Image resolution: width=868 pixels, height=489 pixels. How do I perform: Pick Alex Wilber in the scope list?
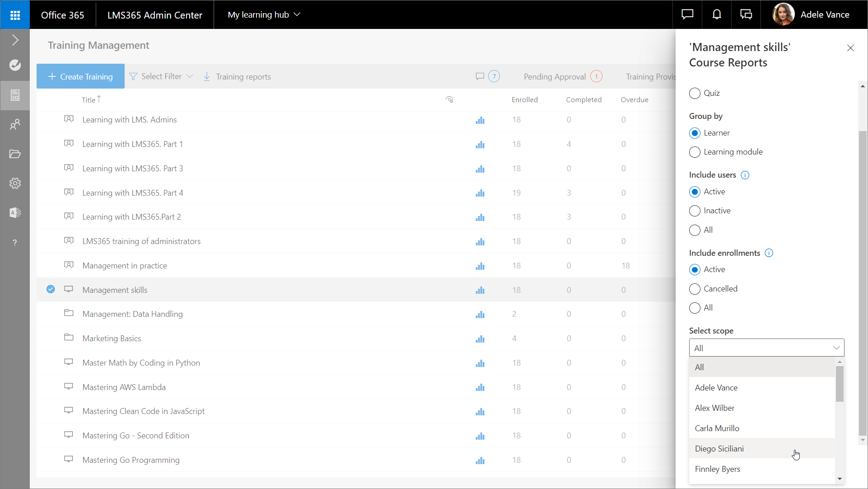coord(714,408)
